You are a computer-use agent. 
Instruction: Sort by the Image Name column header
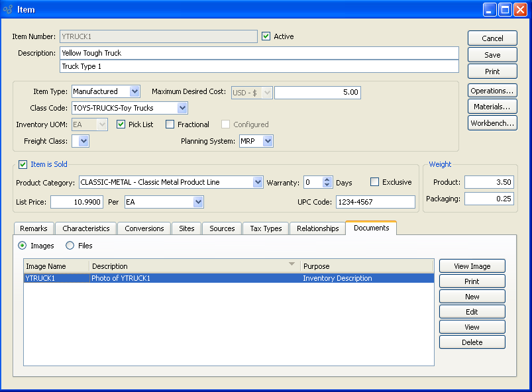coord(56,266)
